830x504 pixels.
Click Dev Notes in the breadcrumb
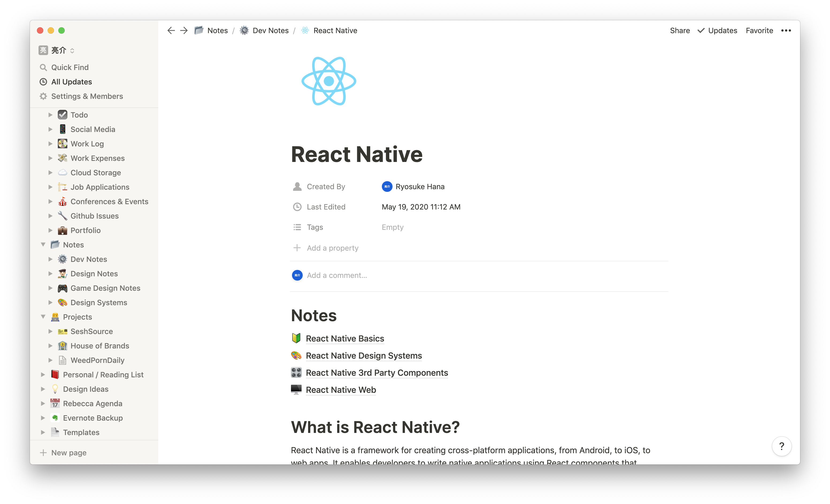(x=271, y=30)
